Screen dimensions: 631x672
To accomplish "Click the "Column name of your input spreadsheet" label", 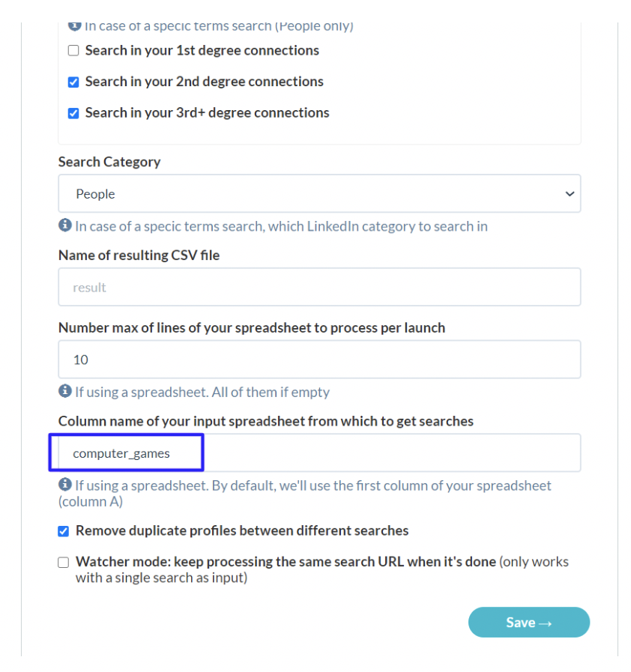I will pos(266,421).
